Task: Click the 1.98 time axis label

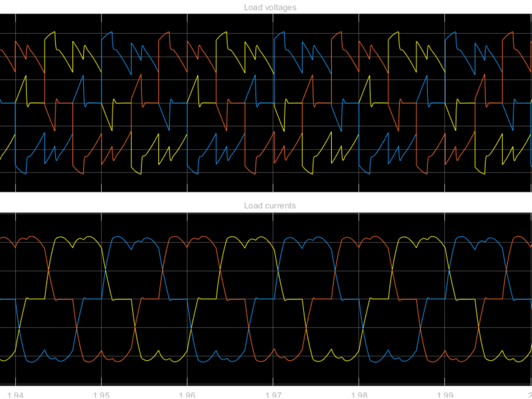Action: tap(359, 395)
